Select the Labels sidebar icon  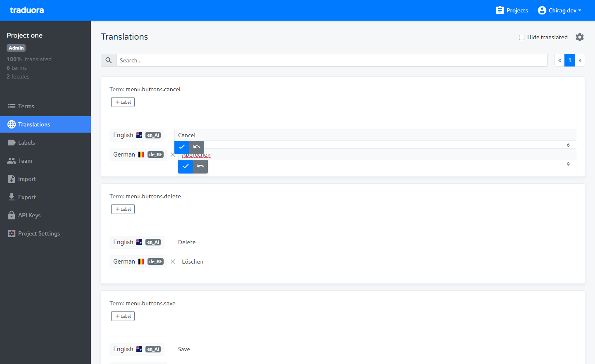(12, 143)
